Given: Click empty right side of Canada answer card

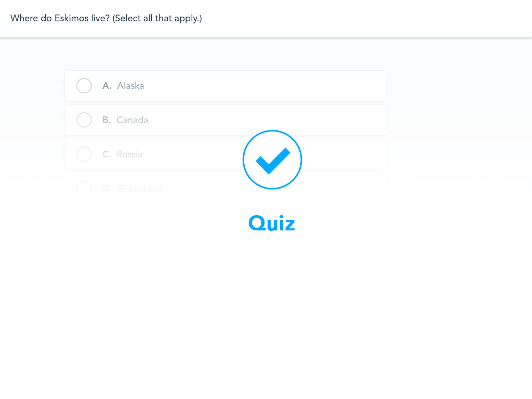Looking at the screenshot, I should click(339, 120).
